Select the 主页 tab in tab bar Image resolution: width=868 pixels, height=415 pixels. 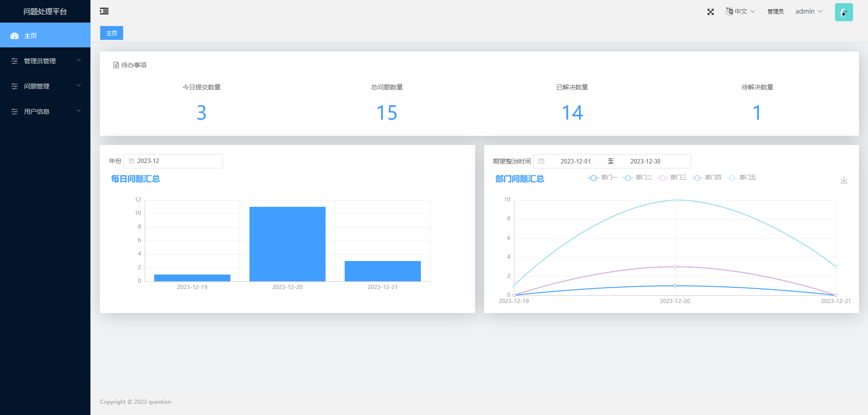pyautogui.click(x=112, y=33)
